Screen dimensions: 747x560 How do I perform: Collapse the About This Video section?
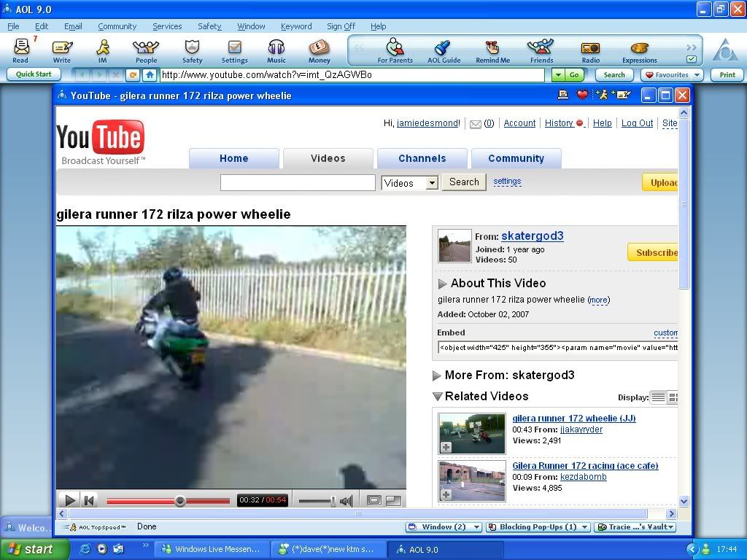[442, 284]
